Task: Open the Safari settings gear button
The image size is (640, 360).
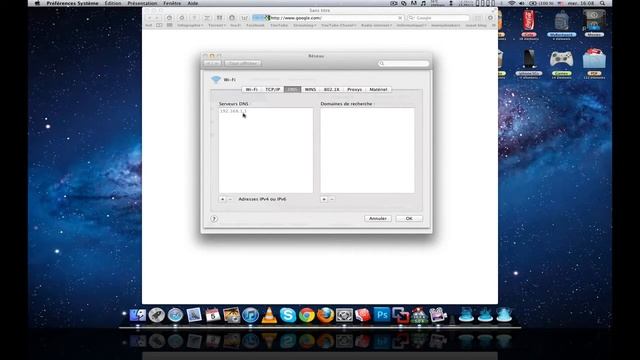Action: 491,18
